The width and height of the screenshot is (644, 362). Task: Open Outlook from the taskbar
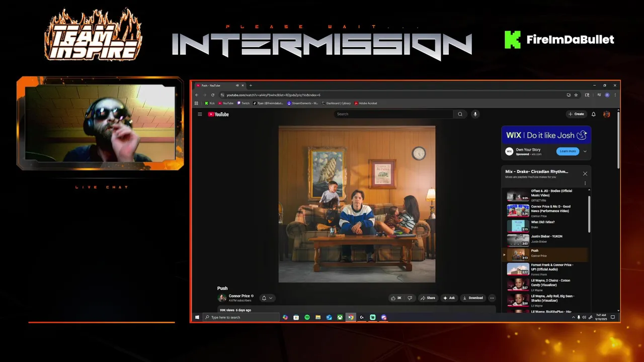329,317
